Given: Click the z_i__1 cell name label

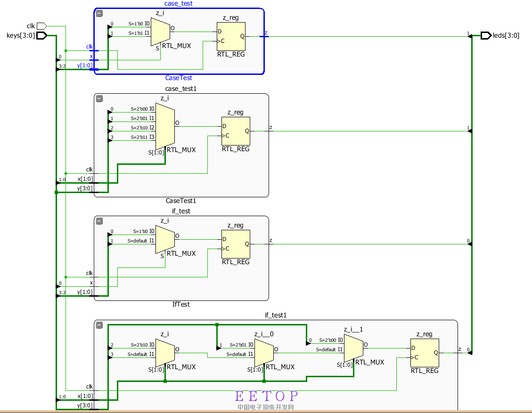Looking at the screenshot, I should 353,329.
